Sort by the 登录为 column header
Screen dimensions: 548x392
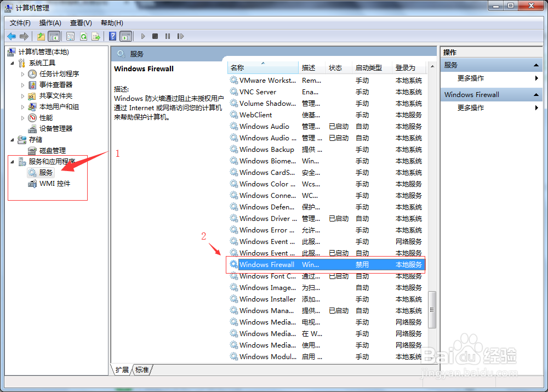pos(409,68)
